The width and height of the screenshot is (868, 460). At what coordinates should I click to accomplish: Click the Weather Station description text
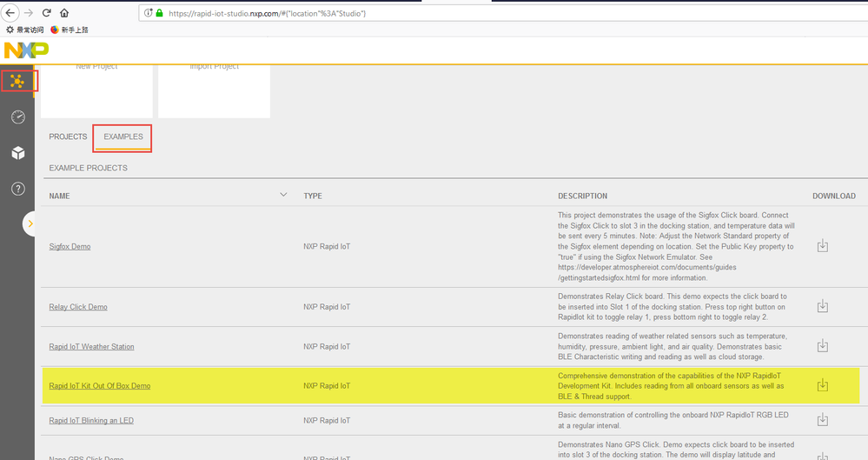672,346
